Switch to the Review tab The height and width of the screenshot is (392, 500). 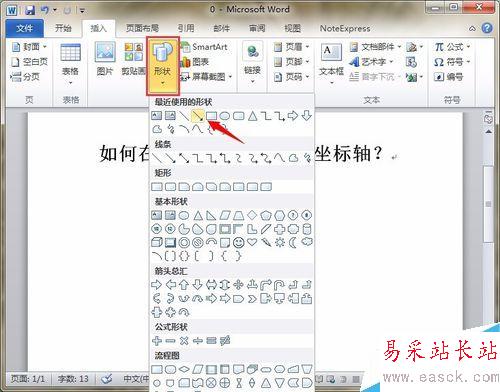click(x=257, y=28)
